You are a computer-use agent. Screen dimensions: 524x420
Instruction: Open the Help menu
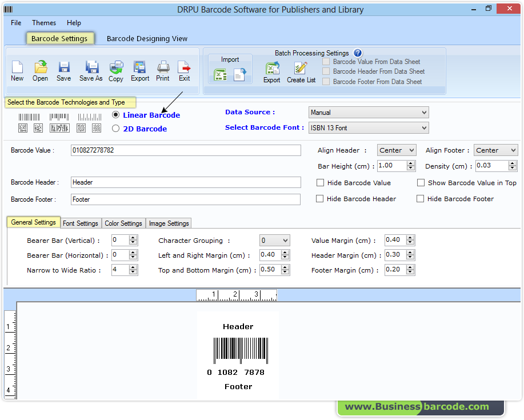click(74, 23)
